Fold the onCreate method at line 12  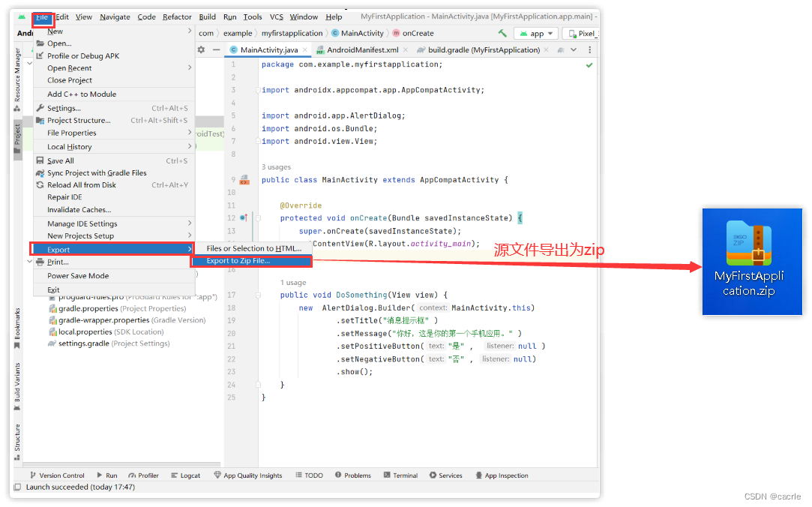pyautogui.click(x=258, y=218)
